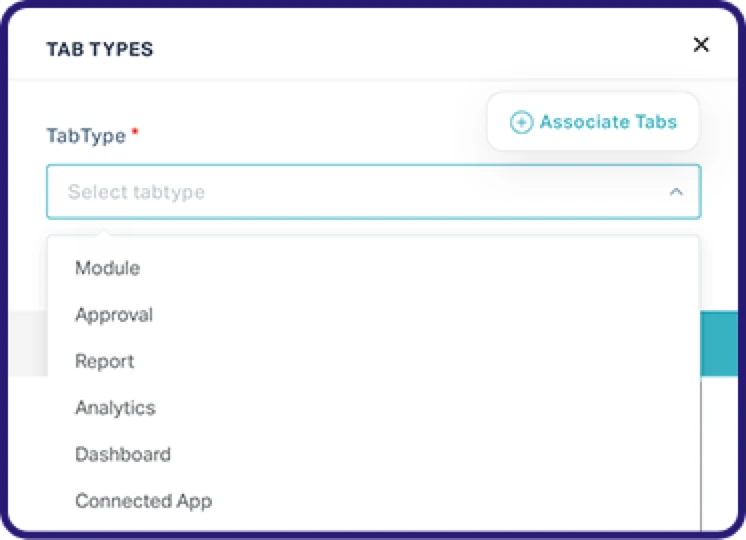This screenshot has width=746, height=540.
Task: Select Analytics in the dropdown list
Action: pos(115,408)
